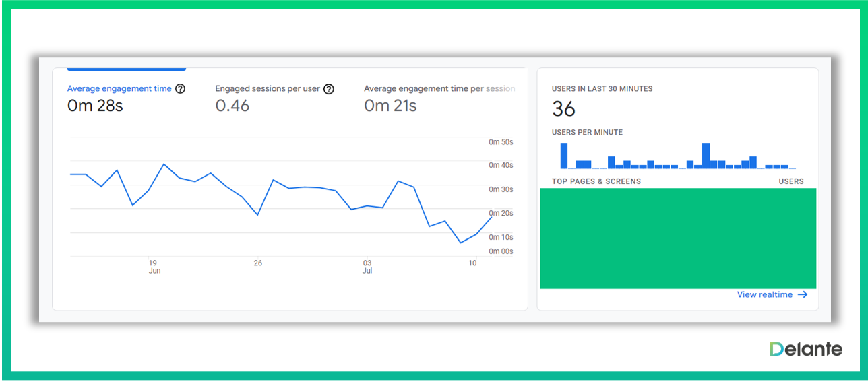Click the 0.46 engaged sessions value
868x382 pixels.
pyautogui.click(x=232, y=106)
